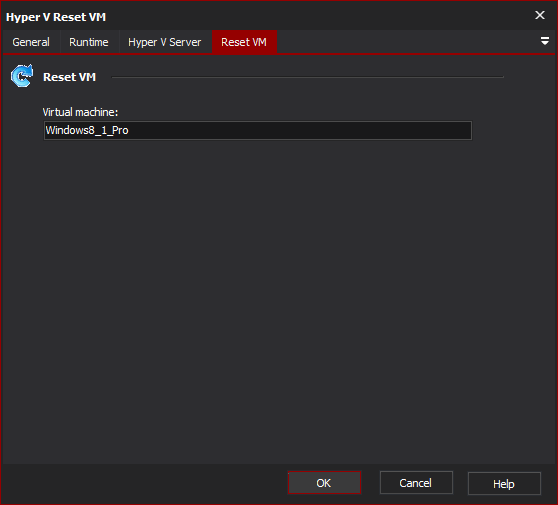Focus the Virtual machine text field

pos(258,130)
